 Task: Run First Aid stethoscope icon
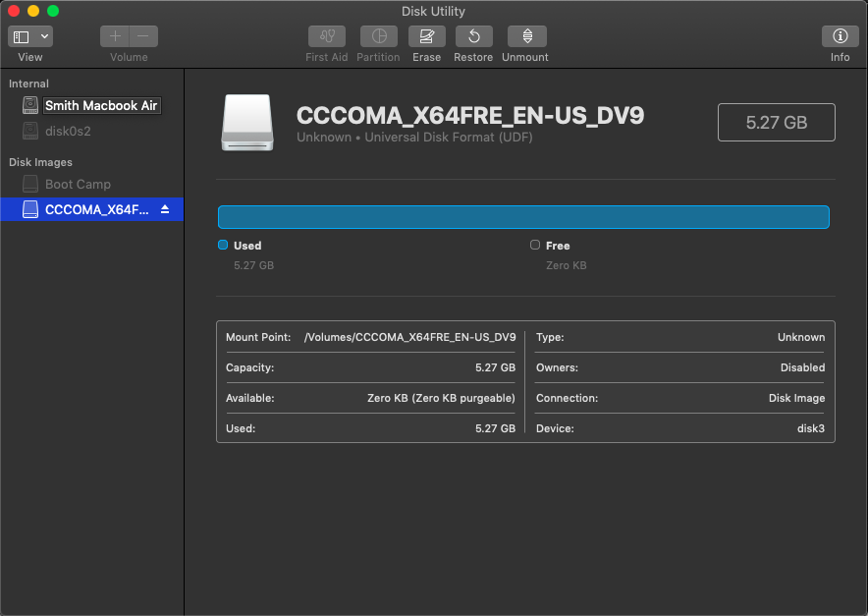point(327,36)
